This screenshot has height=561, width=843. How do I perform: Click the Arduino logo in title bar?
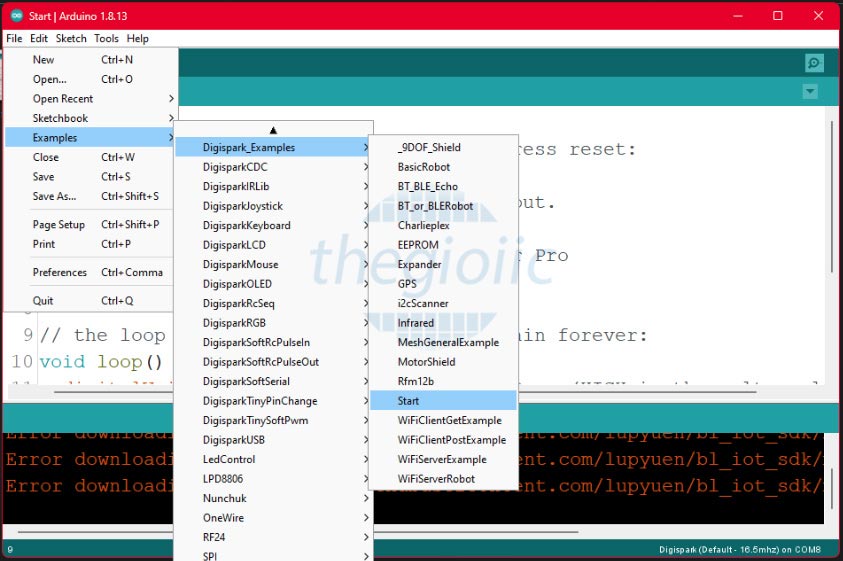(17, 16)
